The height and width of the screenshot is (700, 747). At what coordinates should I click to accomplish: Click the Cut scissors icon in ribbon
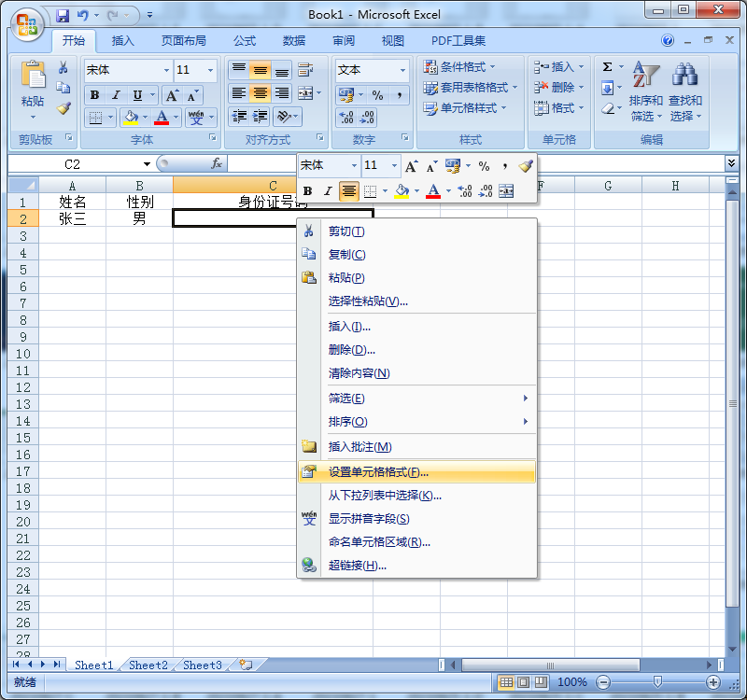63,67
